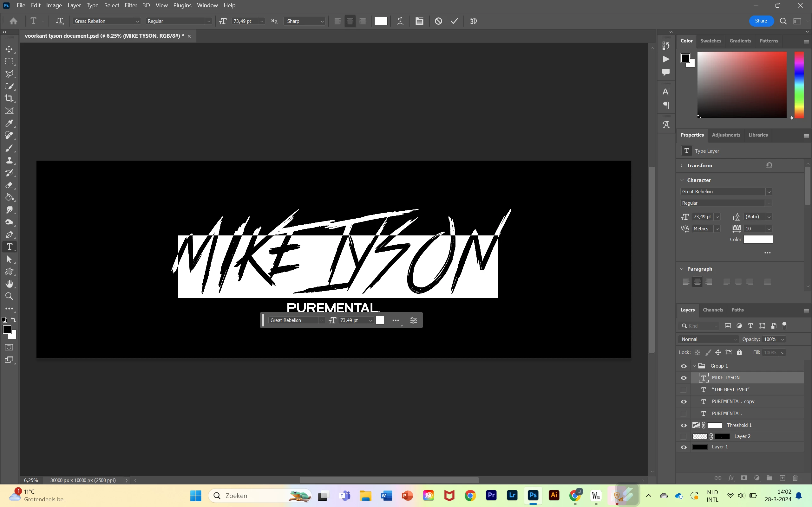Viewport: 812px width, 507px height.
Task: Select the Eyedropper tool
Action: point(10,123)
